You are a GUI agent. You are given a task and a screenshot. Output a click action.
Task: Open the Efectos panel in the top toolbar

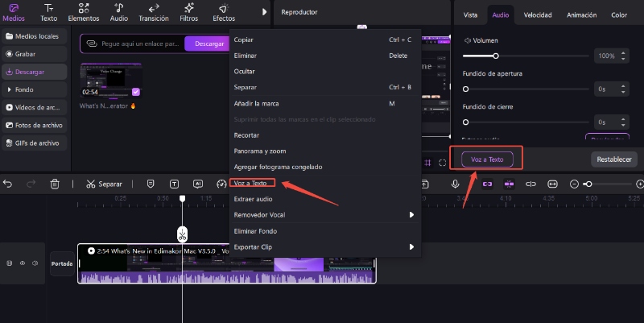(223, 11)
